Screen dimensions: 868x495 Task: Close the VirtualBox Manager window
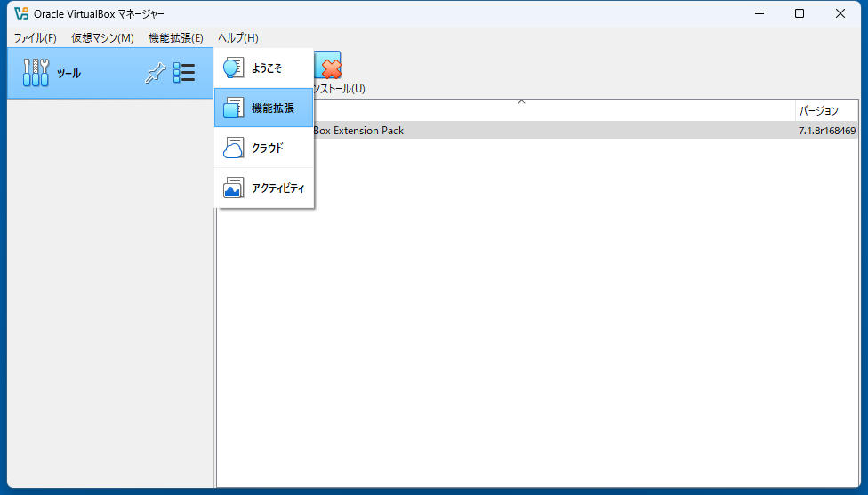coord(840,13)
